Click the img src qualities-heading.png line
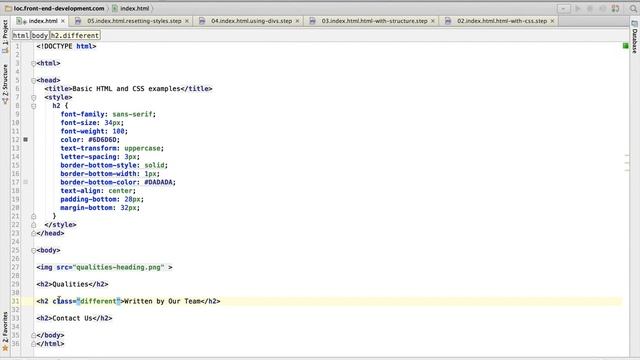This screenshot has height=360, width=640. click(104, 267)
